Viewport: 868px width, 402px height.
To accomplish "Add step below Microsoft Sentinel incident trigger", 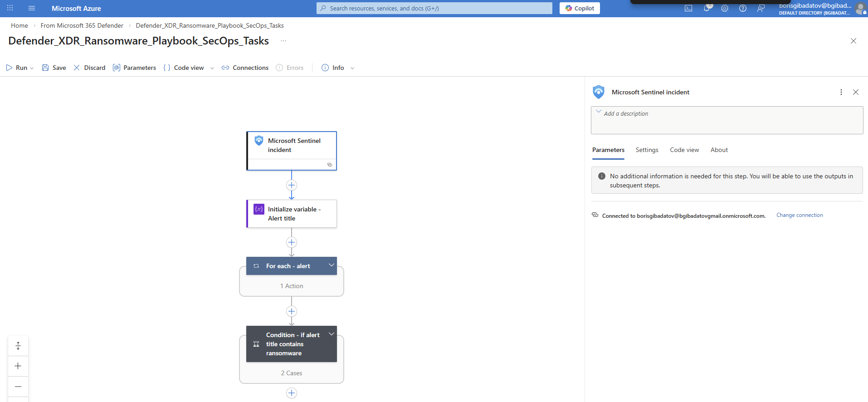I will (292, 185).
